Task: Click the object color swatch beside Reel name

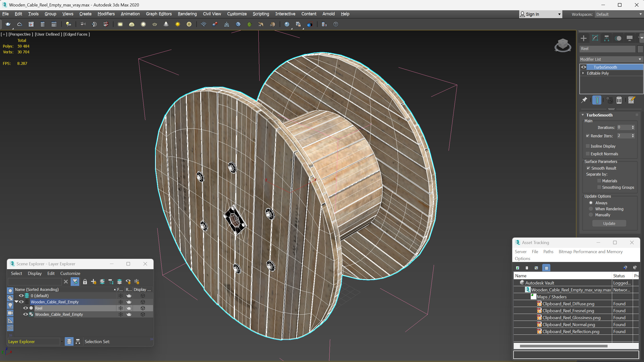Action: click(640, 49)
